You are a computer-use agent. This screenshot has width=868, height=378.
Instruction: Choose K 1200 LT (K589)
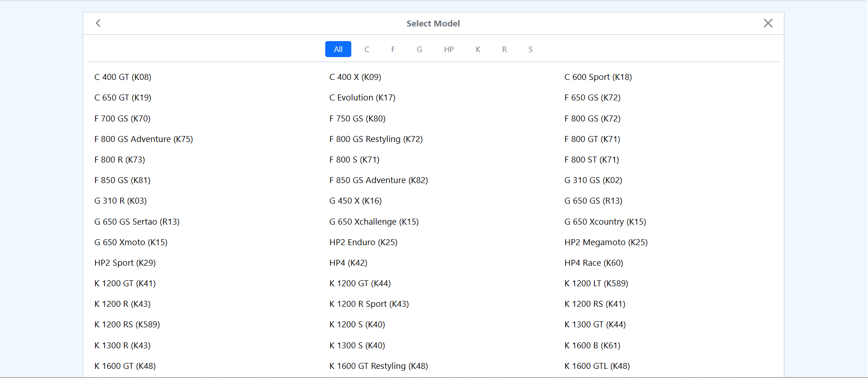[x=596, y=283]
